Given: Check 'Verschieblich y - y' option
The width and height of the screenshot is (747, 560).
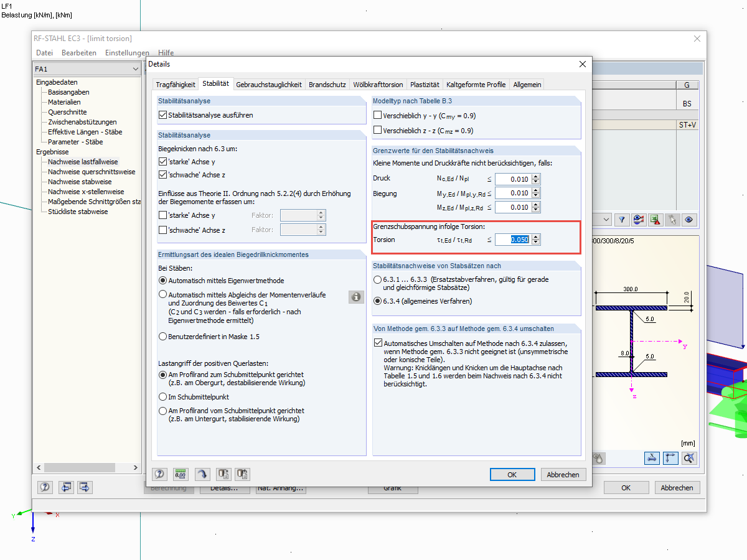Looking at the screenshot, I should 378,115.
